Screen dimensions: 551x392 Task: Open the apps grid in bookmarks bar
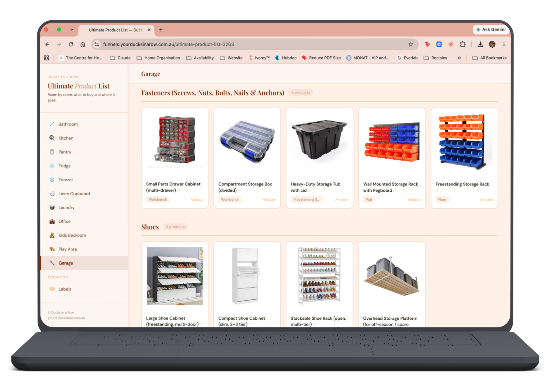[x=46, y=58]
